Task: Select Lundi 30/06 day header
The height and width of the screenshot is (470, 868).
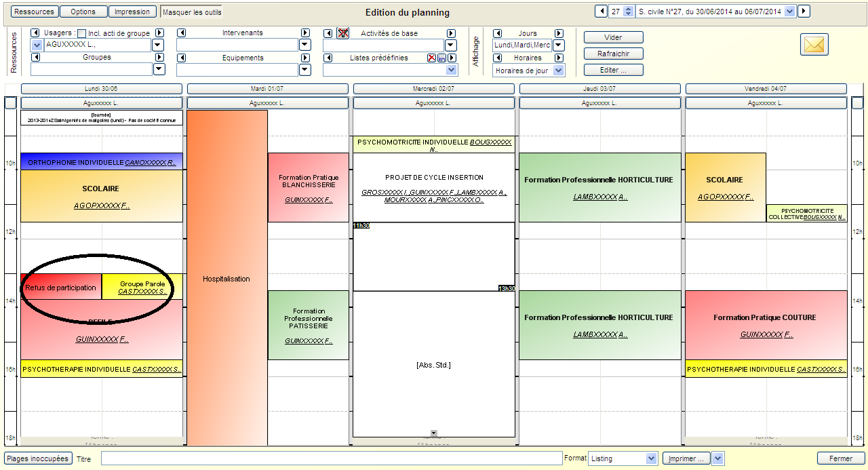Action: [x=102, y=89]
